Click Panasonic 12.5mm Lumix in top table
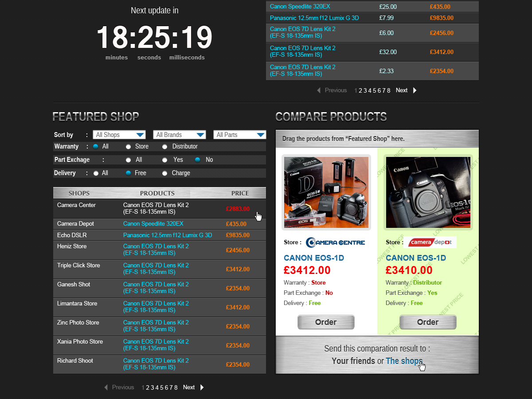This screenshot has height=399, width=532. click(314, 18)
